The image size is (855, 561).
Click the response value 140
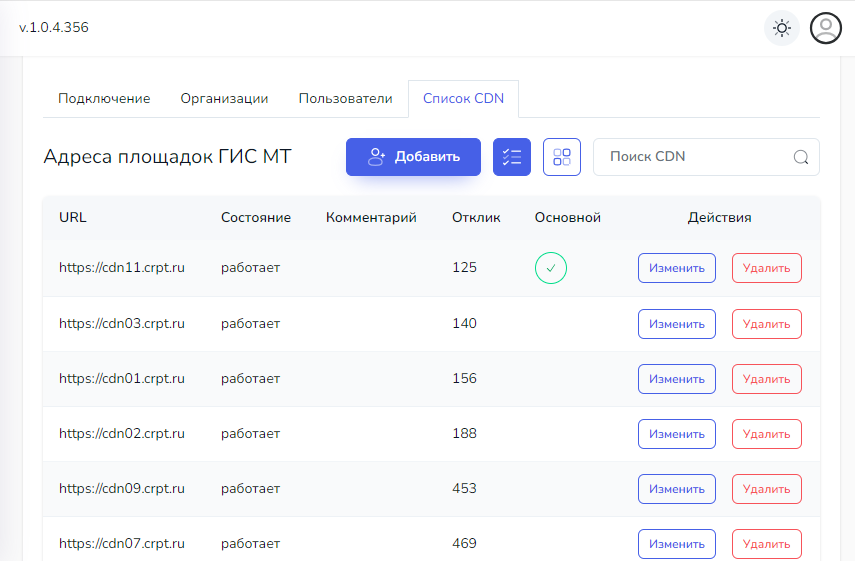[465, 324]
